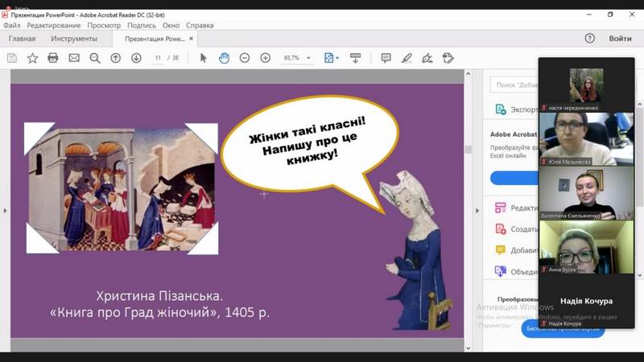Go to previous page arrow icon
Image resolution: width=644 pixels, height=362 pixels.
[116, 58]
